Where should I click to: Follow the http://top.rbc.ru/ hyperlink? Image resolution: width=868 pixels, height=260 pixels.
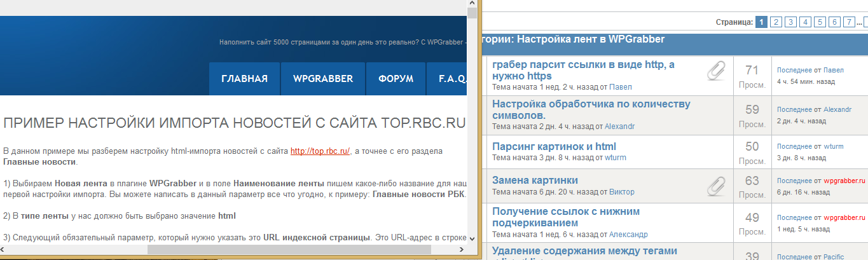[x=320, y=151]
